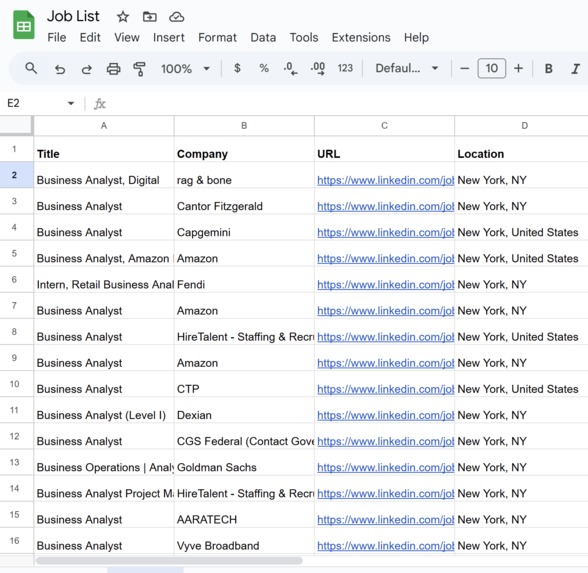This screenshot has height=573, width=588.
Task: Select the 'Business Analyst Project M' cell
Action: [104, 489]
